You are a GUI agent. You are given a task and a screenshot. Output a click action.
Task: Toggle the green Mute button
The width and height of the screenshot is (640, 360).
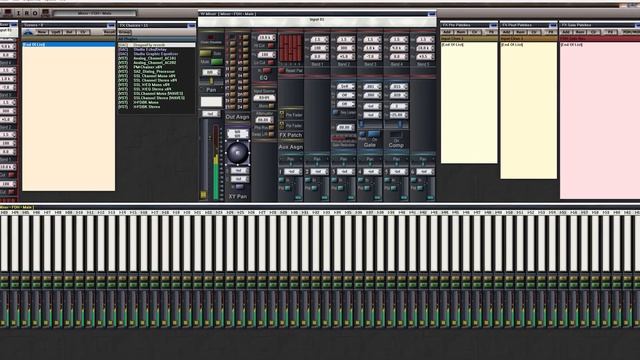pyautogui.click(x=217, y=62)
